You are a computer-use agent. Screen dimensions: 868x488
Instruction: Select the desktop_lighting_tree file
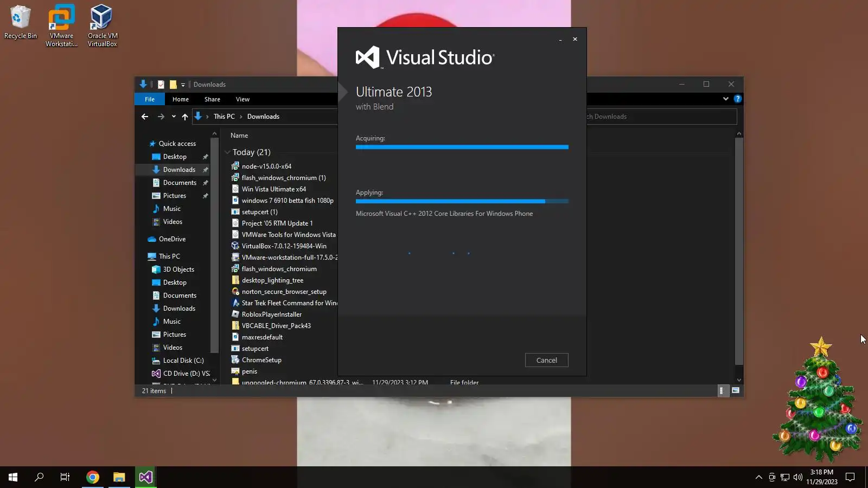click(x=272, y=280)
